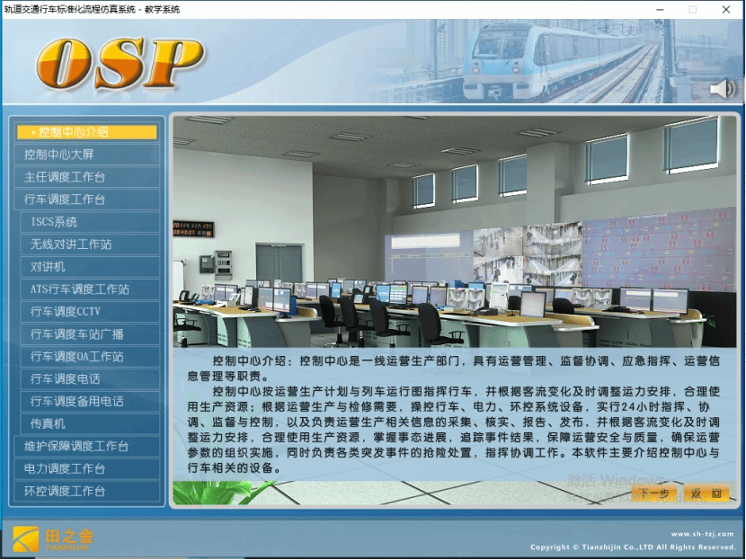
Task: Click the OSP logo in header
Action: (121, 62)
